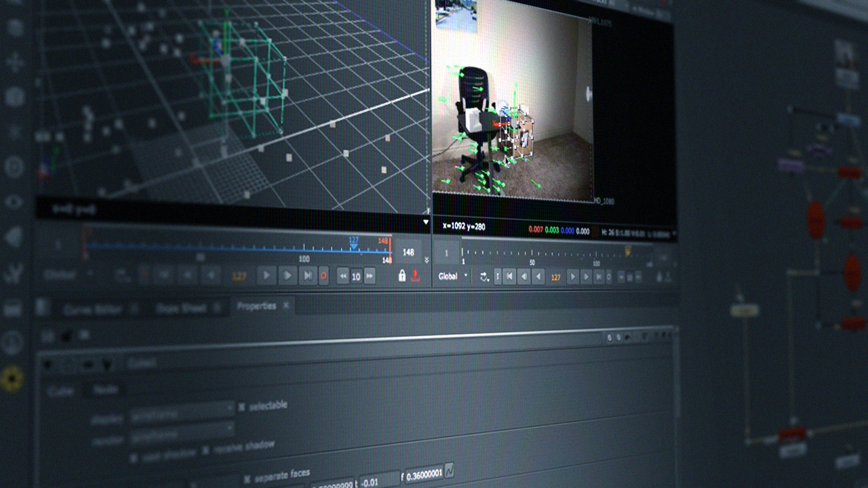Jump to first frame in right viewer

coord(510,277)
